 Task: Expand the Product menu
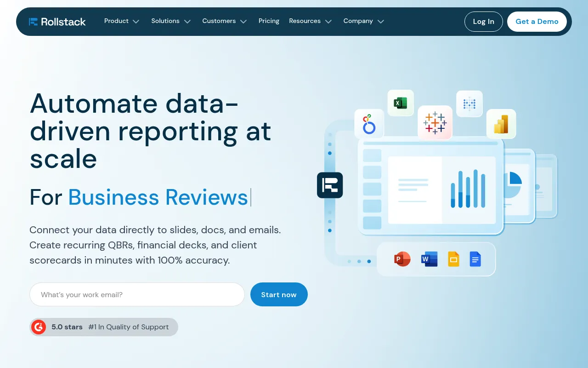tap(122, 21)
